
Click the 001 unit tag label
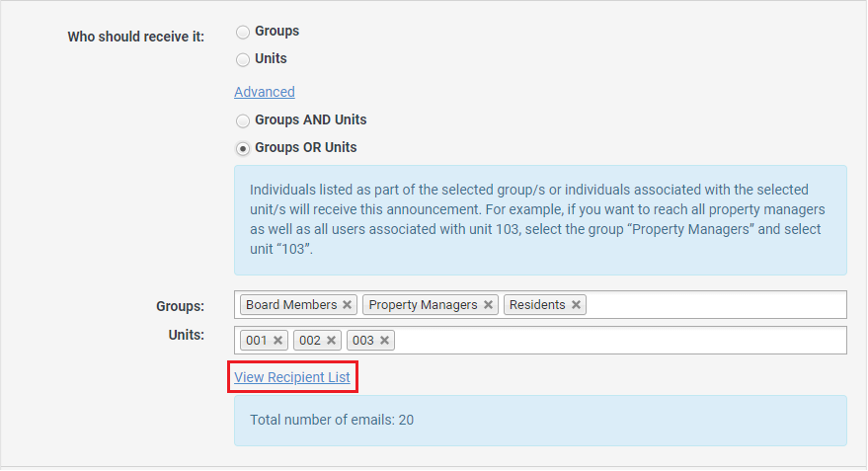pyautogui.click(x=257, y=340)
